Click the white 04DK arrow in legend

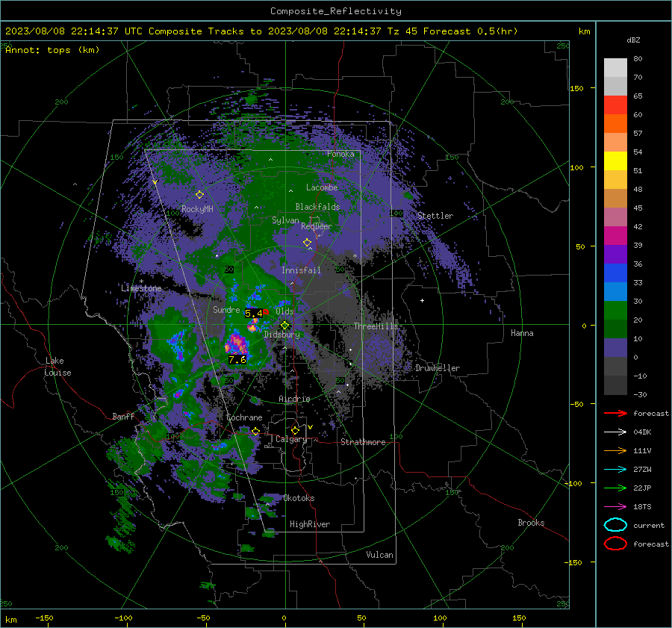pyautogui.click(x=615, y=432)
